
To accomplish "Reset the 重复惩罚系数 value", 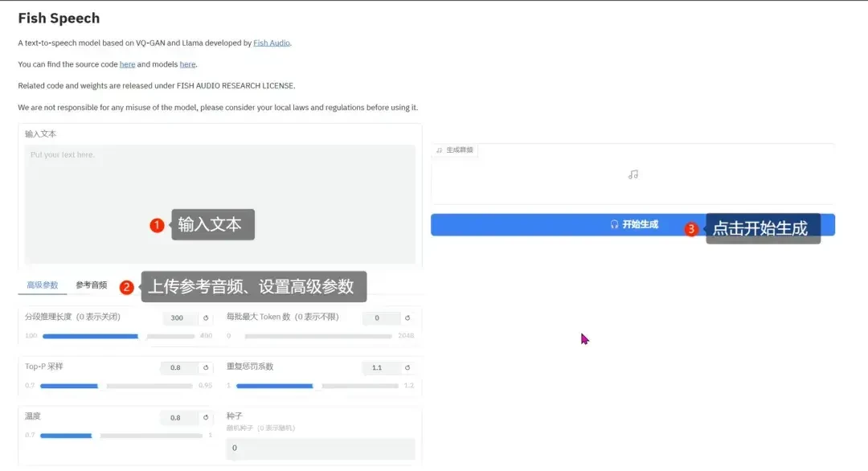I will (x=407, y=367).
